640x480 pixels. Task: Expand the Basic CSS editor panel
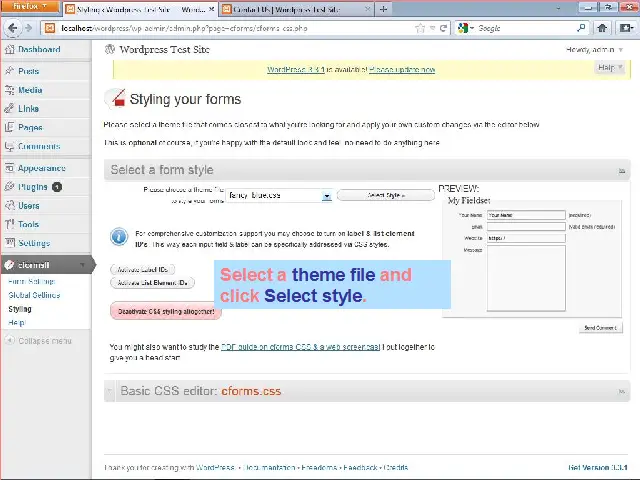(622, 391)
